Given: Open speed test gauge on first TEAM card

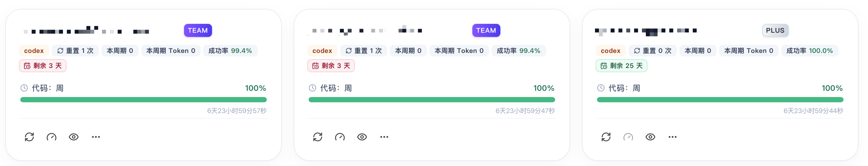Looking at the screenshot, I should tap(52, 137).
